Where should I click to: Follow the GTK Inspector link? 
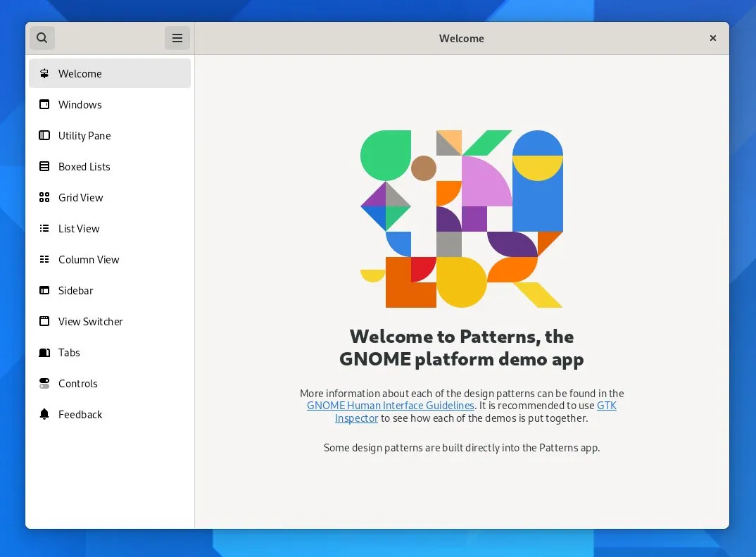point(356,418)
